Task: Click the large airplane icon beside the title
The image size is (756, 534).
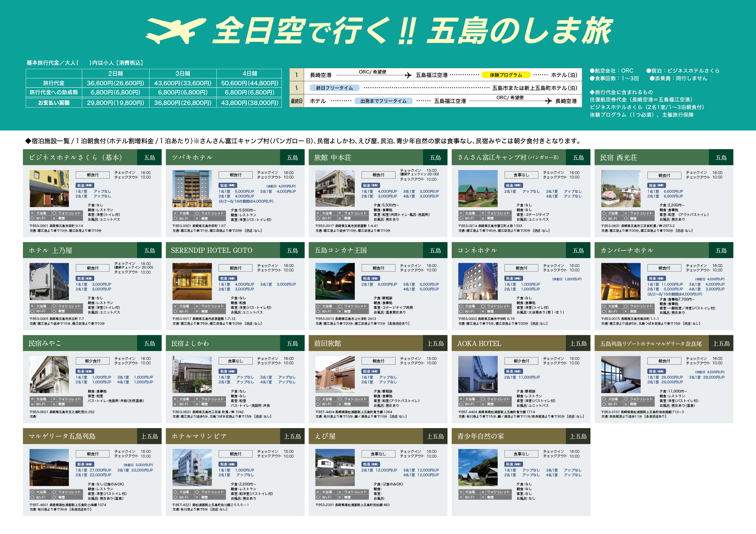Action: (x=176, y=31)
